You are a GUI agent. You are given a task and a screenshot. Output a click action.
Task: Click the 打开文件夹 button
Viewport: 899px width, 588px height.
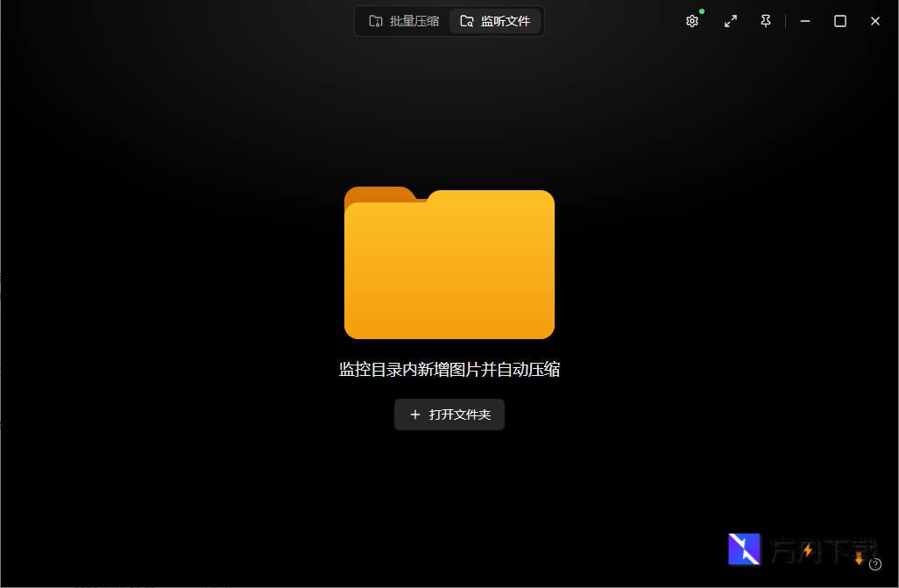[x=449, y=414]
